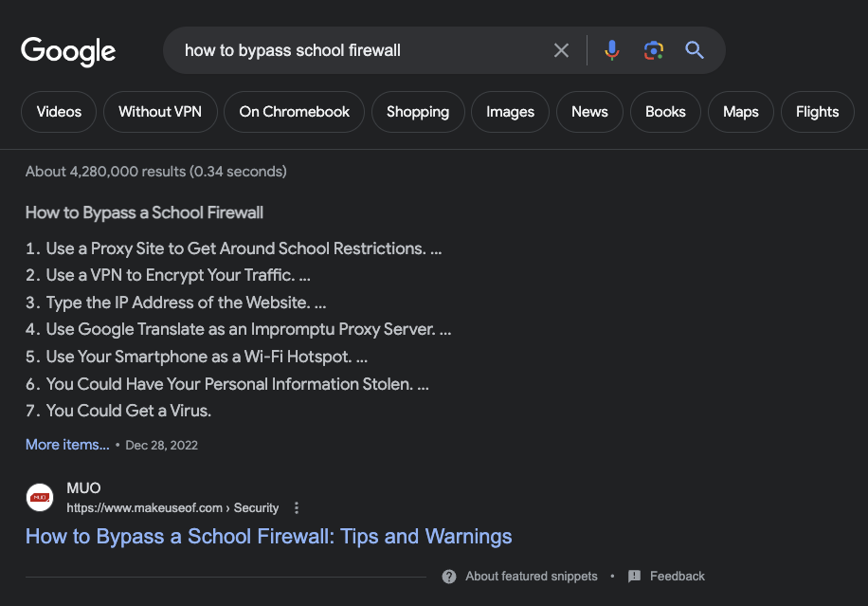Open the Books results tab
This screenshot has height=606, width=868.
665,112
